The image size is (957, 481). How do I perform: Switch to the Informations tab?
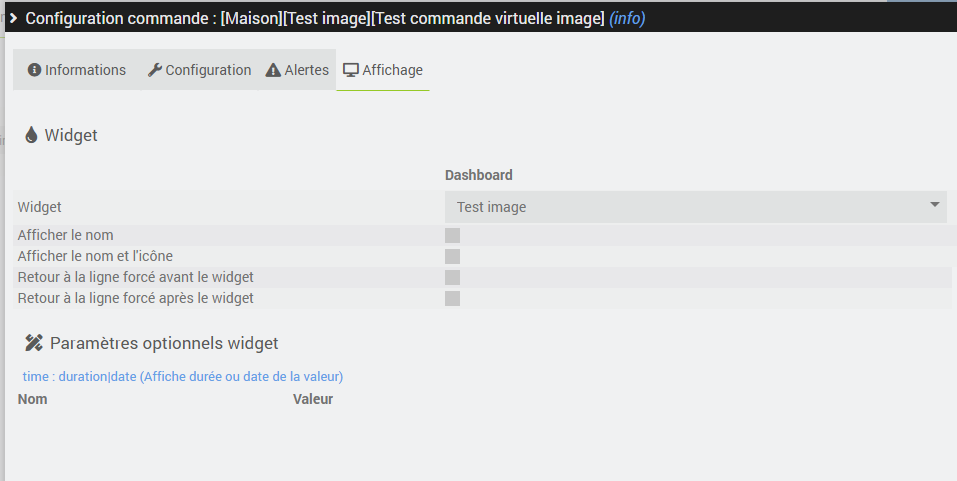(x=77, y=70)
